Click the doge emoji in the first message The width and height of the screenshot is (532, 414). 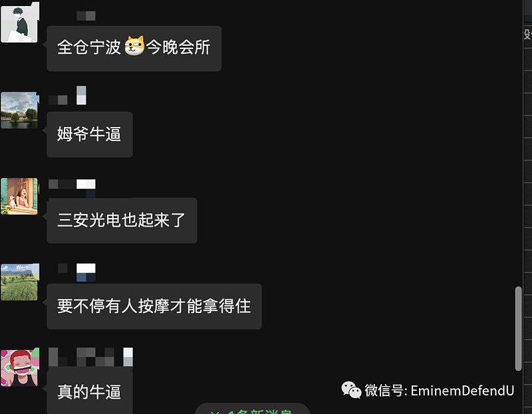(x=134, y=46)
